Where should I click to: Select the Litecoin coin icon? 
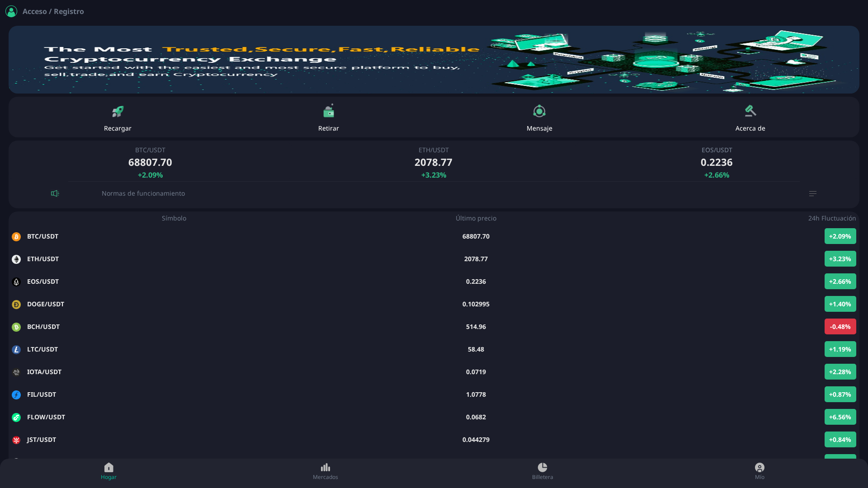click(16, 349)
